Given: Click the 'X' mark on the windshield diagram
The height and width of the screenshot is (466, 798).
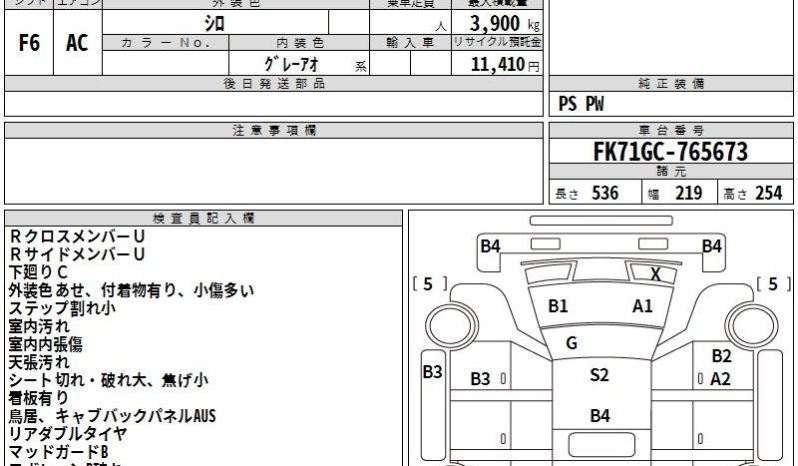Looking at the screenshot, I should pos(656,275).
